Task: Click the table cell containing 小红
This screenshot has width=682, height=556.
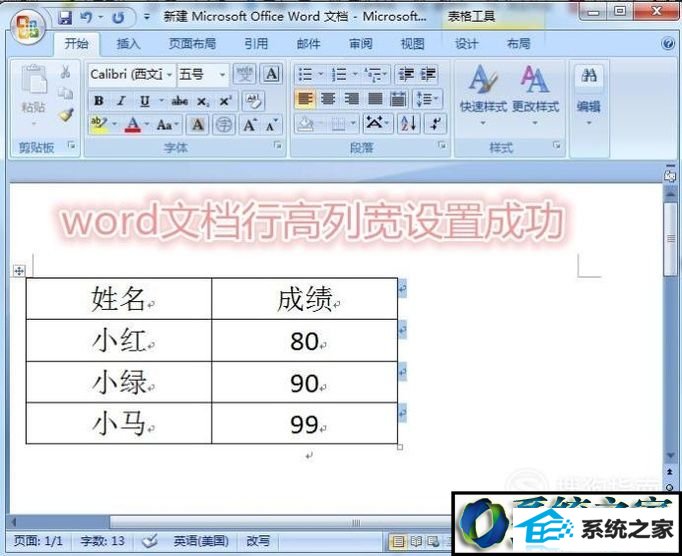Action: point(119,340)
